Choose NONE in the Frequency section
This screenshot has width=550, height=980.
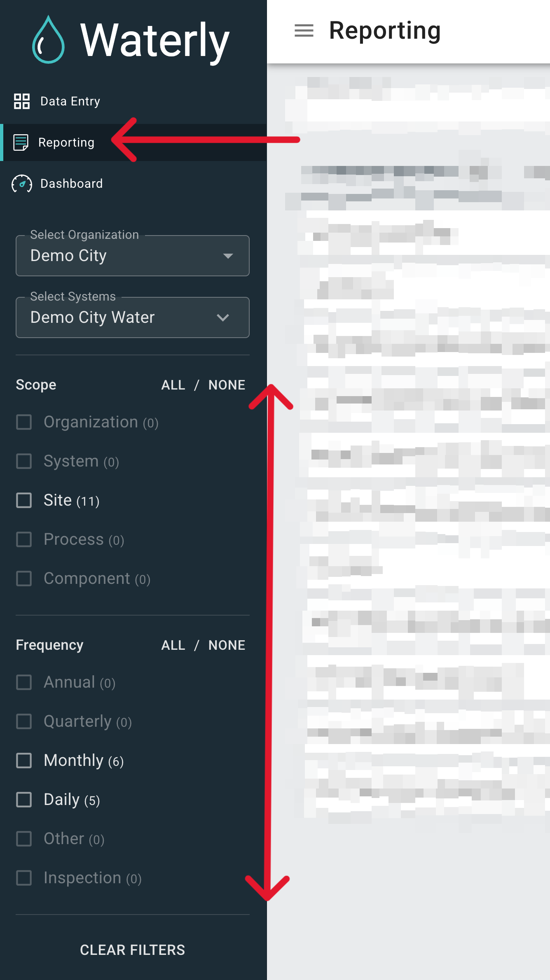tap(227, 645)
